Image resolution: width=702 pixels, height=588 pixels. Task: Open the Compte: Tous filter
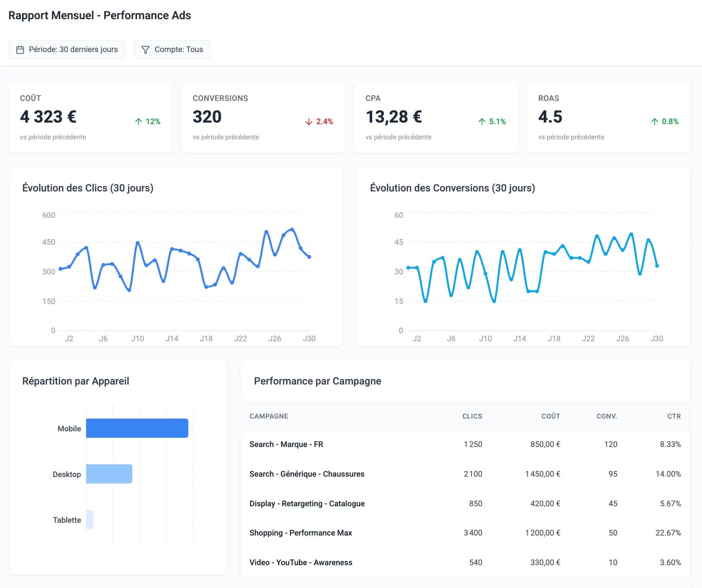[172, 50]
